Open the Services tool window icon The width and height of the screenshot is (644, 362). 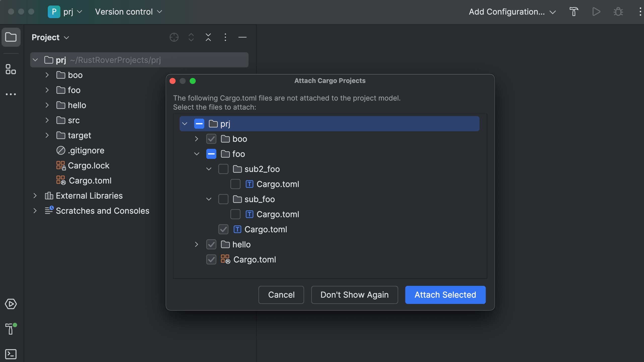11,304
